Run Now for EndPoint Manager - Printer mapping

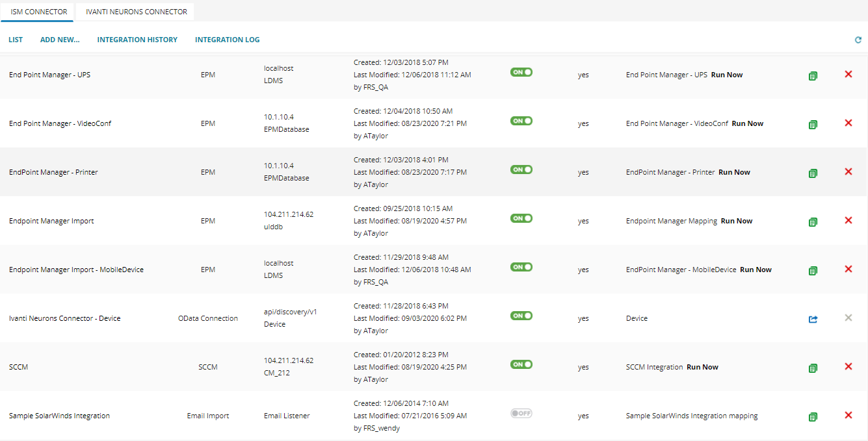click(734, 172)
